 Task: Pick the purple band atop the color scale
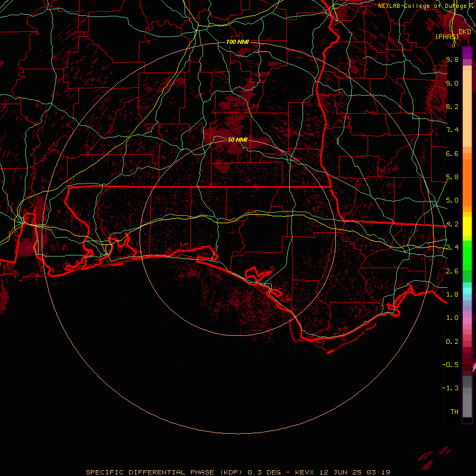coord(467,53)
